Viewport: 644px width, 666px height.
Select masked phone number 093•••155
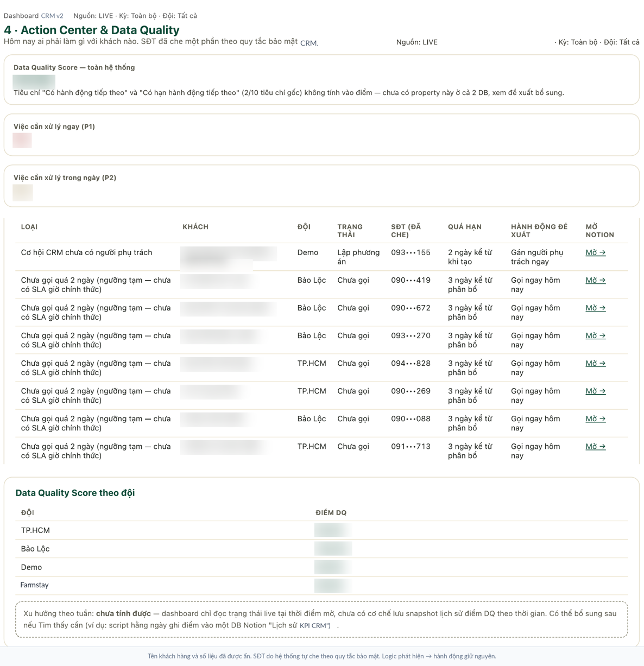coord(411,252)
